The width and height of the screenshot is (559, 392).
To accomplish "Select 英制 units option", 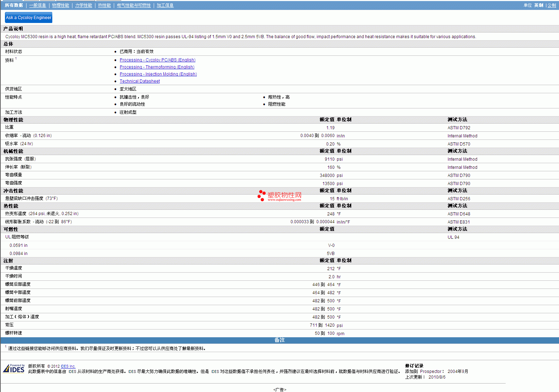I will tap(539, 5).
